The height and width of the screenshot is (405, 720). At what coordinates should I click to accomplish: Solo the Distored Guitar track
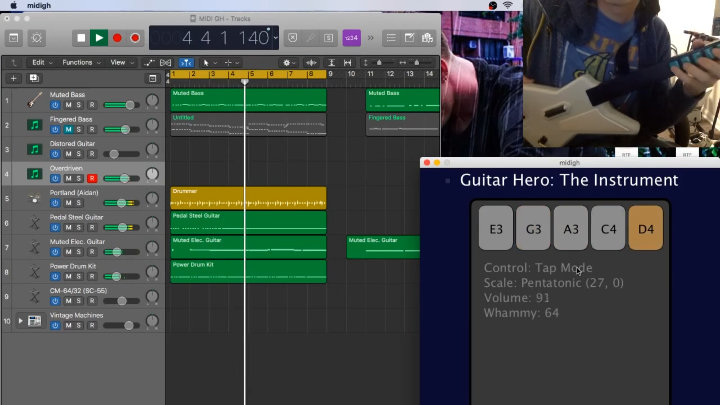[79, 153]
